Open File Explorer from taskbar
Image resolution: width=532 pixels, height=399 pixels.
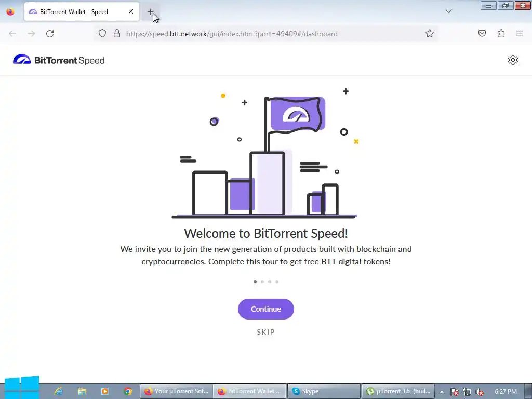(82, 391)
